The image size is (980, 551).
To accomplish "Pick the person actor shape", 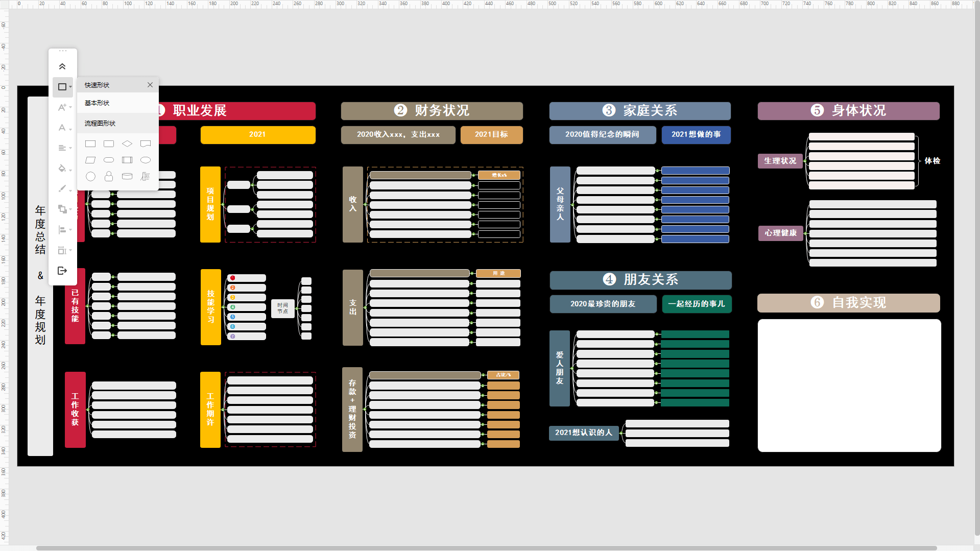I will coord(109,176).
